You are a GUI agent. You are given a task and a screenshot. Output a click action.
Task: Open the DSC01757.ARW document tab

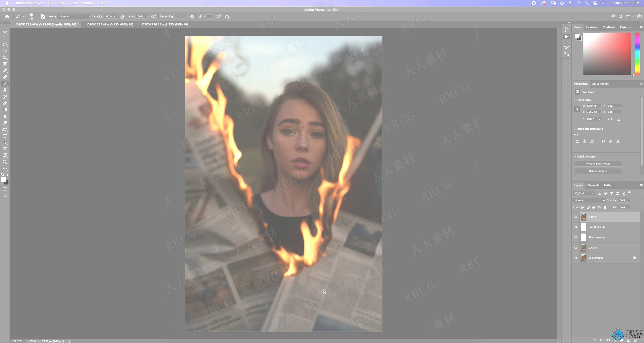coord(110,24)
